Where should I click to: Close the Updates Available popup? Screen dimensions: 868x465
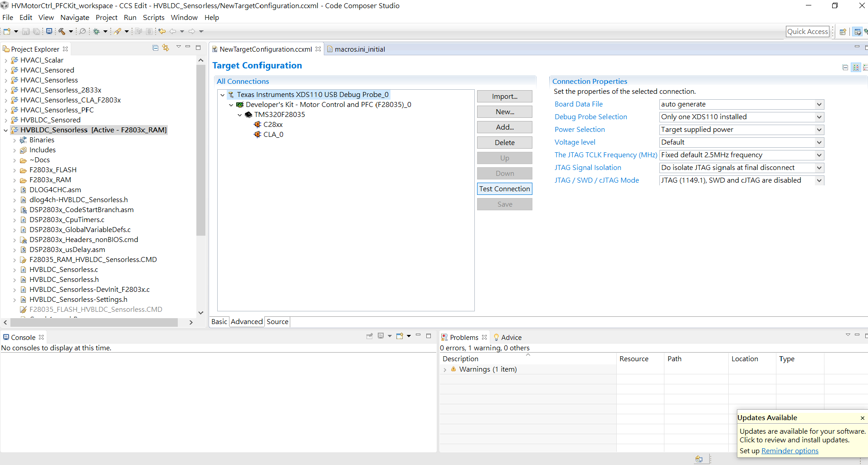(863, 418)
